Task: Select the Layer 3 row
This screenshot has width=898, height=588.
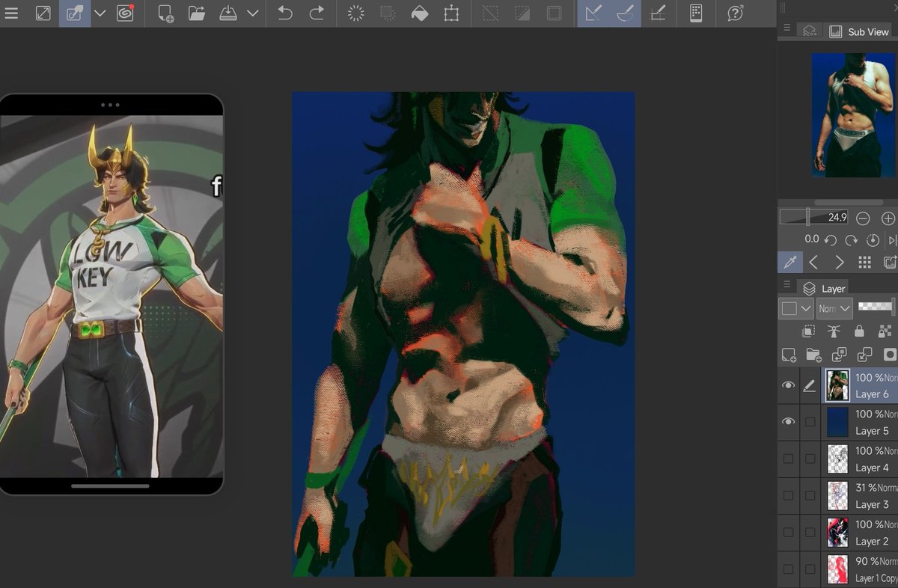Action: click(838, 495)
